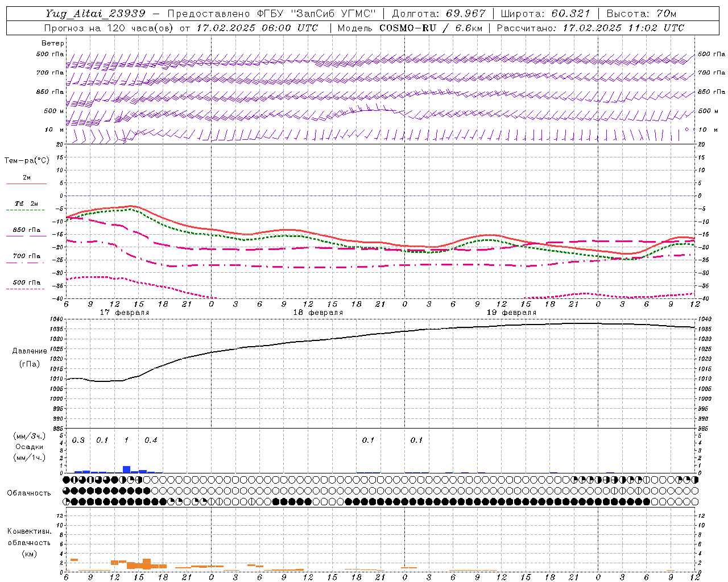This screenshot has width=728, height=582.
Task: Click the Осадки panel label
Action: (29, 447)
